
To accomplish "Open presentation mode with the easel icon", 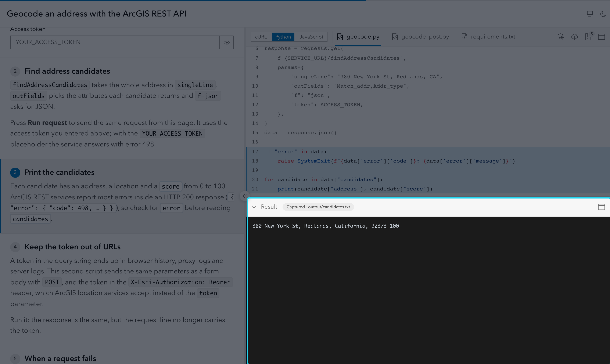I will tap(590, 14).
